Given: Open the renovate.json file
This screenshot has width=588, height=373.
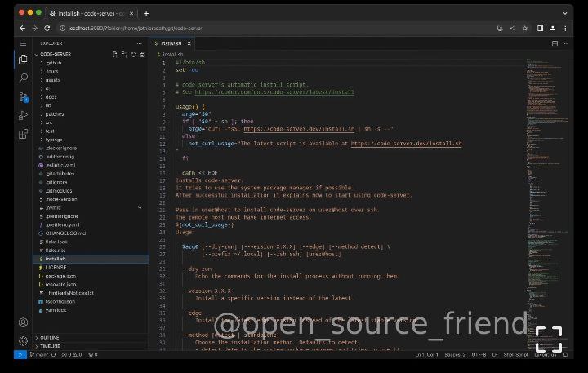Looking at the screenshot, I should (91, 285).
